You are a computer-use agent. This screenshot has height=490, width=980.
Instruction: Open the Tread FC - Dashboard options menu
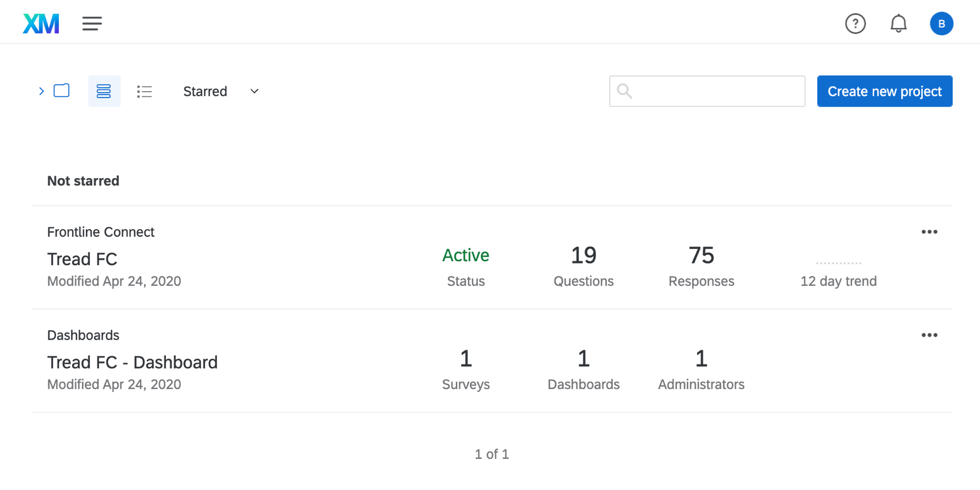click(929, 335)
